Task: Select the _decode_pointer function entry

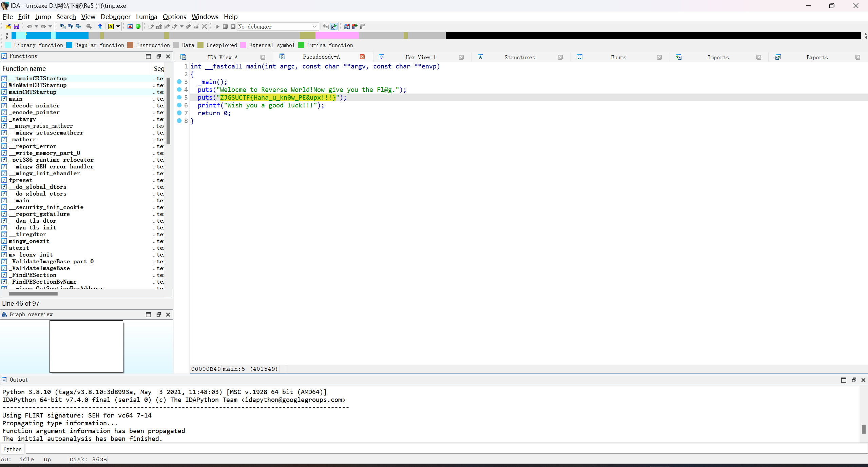Action: coord(34,106)
